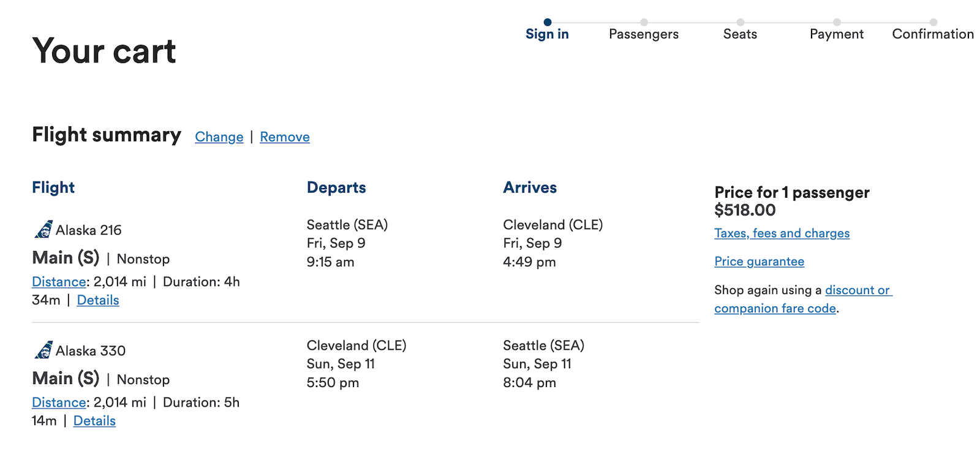Screen dimensions: 980x455
Task: Click the Distance link on flight 216
Action: pos(58,282)
